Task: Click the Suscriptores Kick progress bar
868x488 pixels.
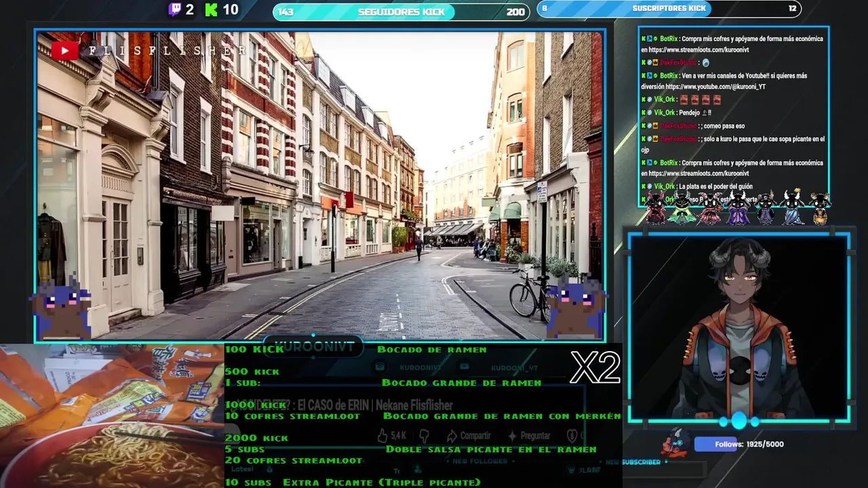Action: coord(669,9)
